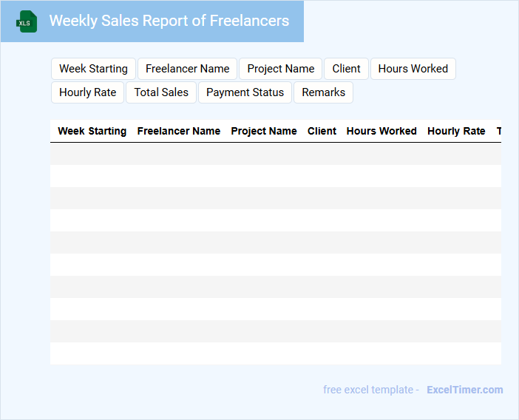This screenshot has width=519, height=420.
Task: Choose the Client tag button
Action: click(x=346, y=69)
